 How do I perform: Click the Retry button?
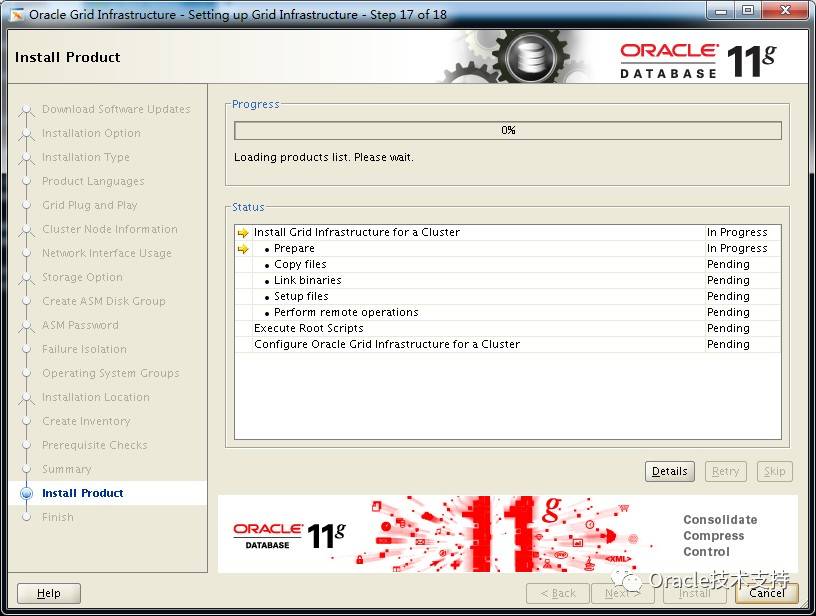725,471
